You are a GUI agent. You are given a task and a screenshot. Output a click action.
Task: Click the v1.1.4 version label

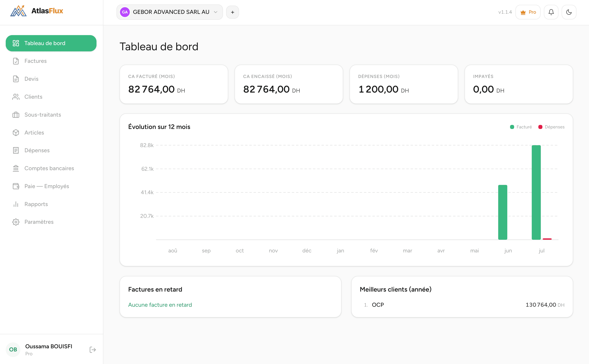point(505,12)
